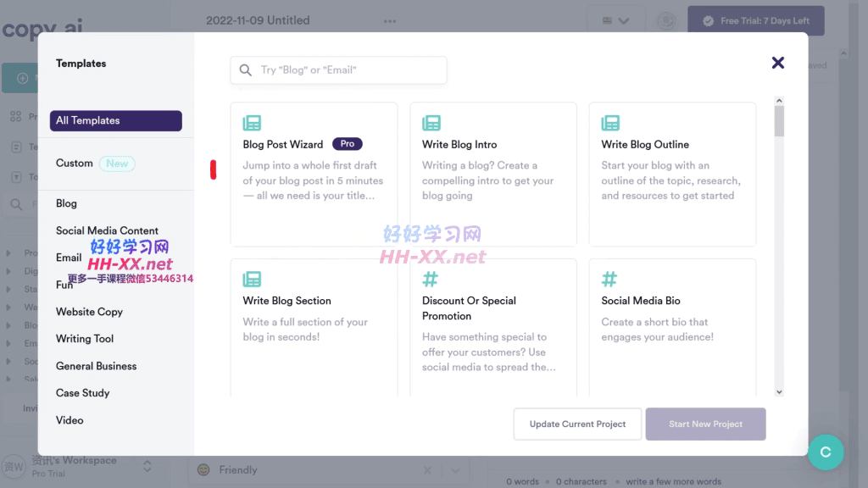Click the workspace avatar icon
The width and height of the screenshot is (868, 488).
click(14, 467)
